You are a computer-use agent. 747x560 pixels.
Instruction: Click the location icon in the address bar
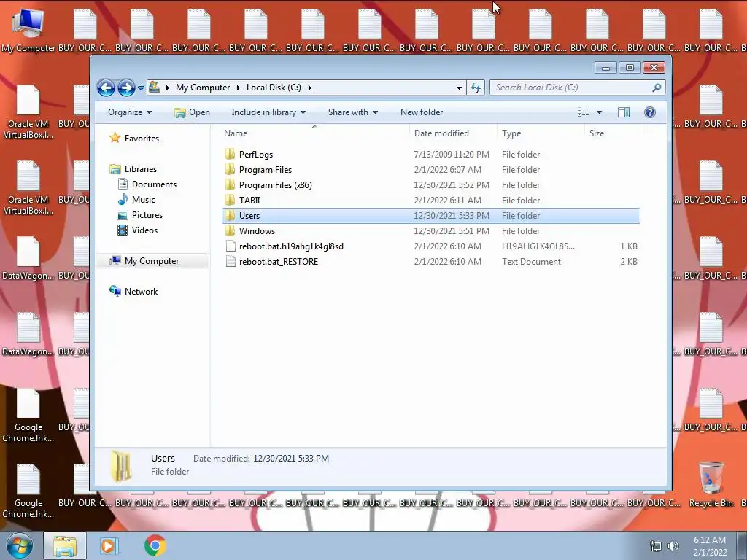(x=155, y=87)
